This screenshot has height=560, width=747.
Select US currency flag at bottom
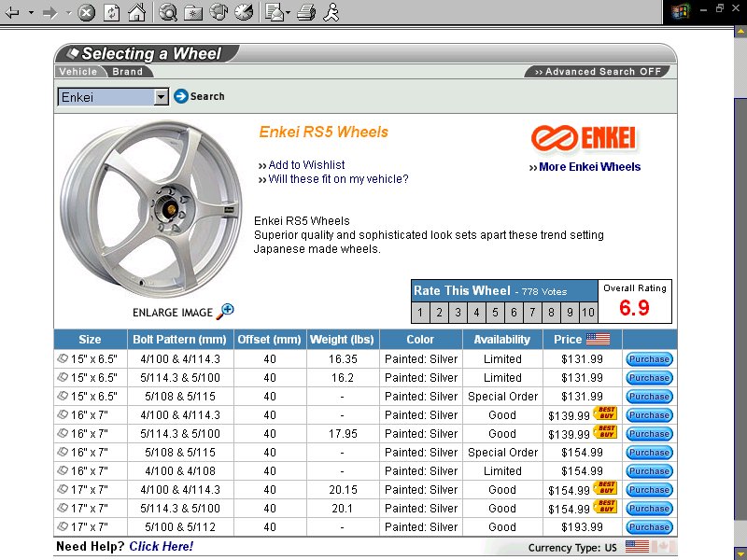click(x=637, y=547)
